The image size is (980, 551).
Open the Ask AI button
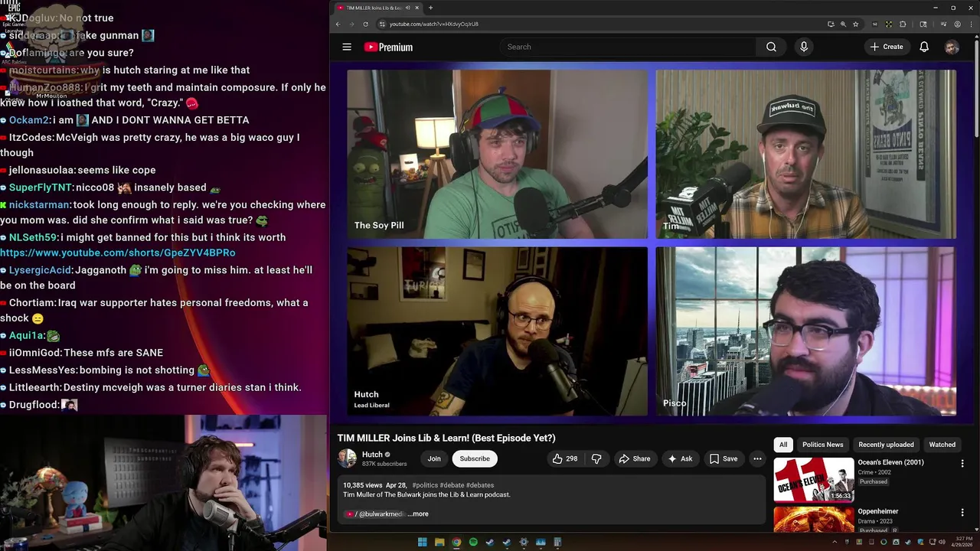[680, 458]
